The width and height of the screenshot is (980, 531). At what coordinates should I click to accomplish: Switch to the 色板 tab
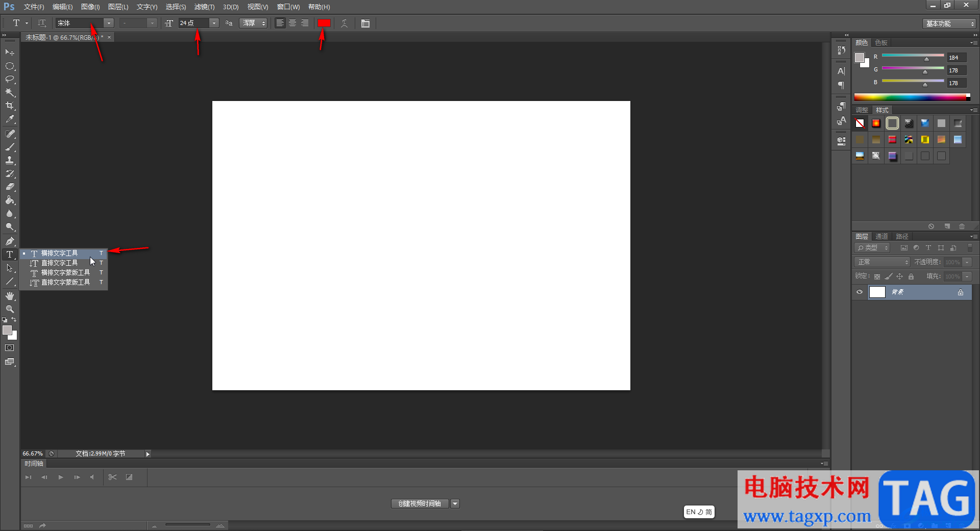(x=881, y=43)
